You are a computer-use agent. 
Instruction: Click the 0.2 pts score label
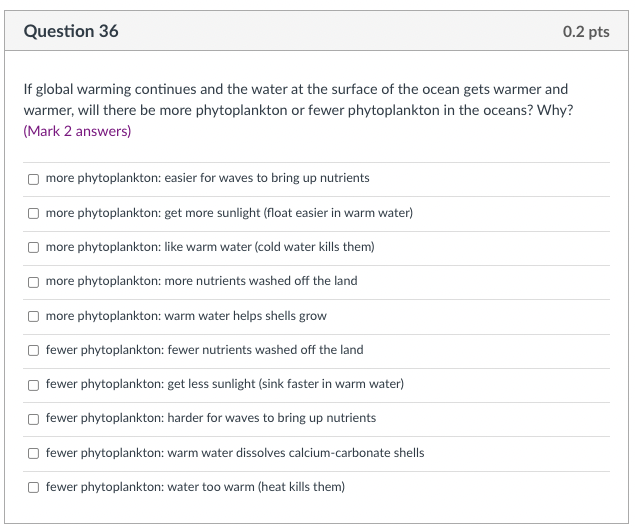click(586, 32)
